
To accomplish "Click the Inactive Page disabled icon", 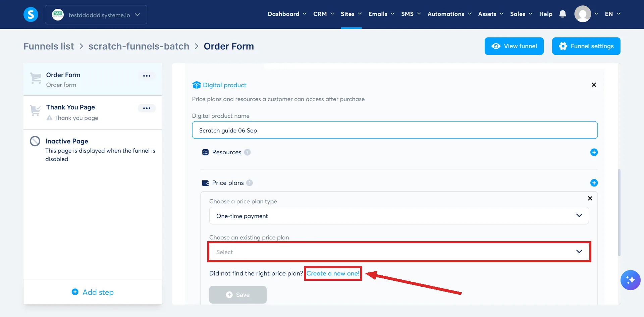I will coord(35,141).
